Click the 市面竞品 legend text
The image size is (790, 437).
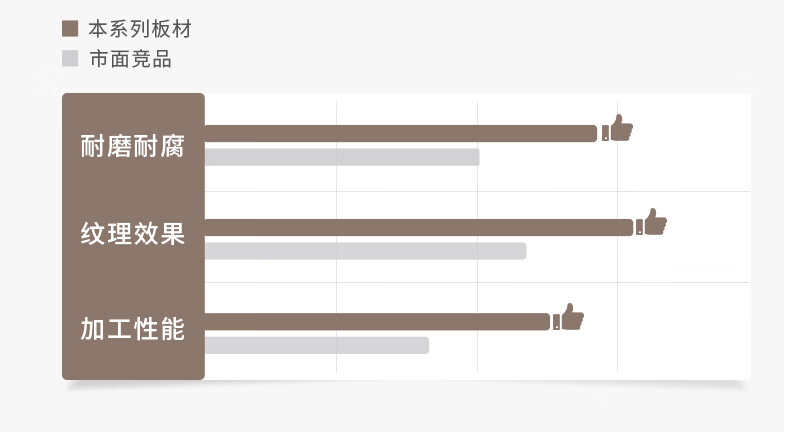coord(130,59)
